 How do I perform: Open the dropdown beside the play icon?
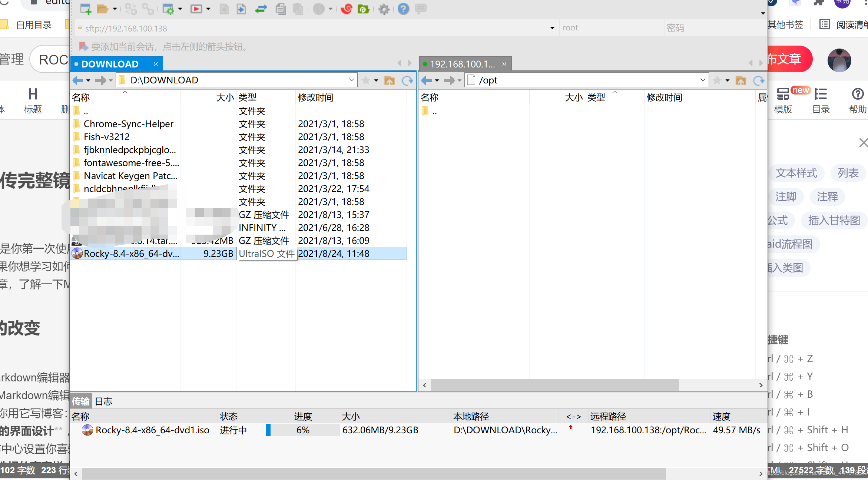[208, 9]
